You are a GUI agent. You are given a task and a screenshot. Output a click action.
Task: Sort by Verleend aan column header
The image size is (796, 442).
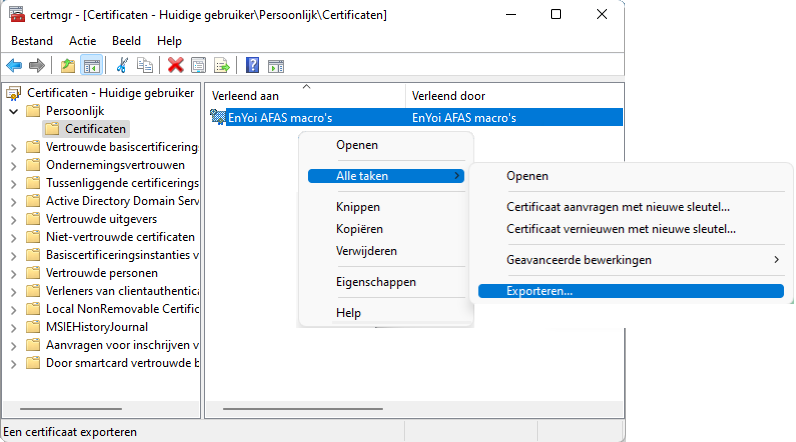tap(306, 95)
